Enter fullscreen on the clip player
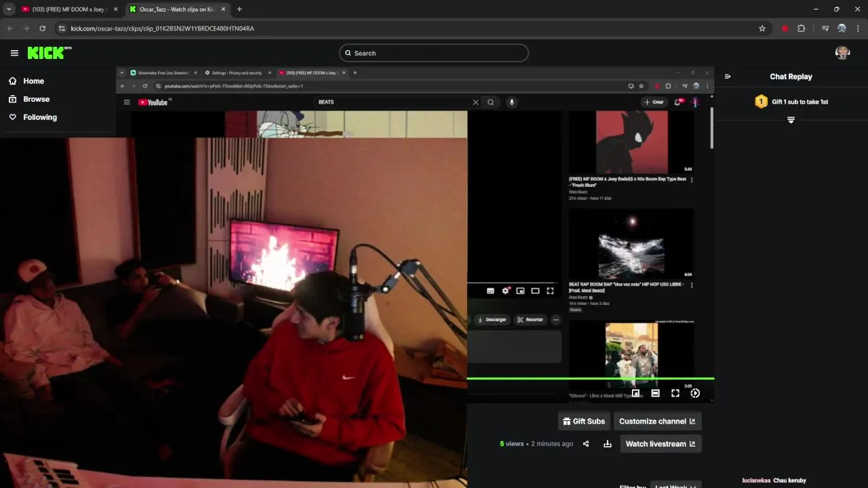The image size is (868, 488). 675,393
